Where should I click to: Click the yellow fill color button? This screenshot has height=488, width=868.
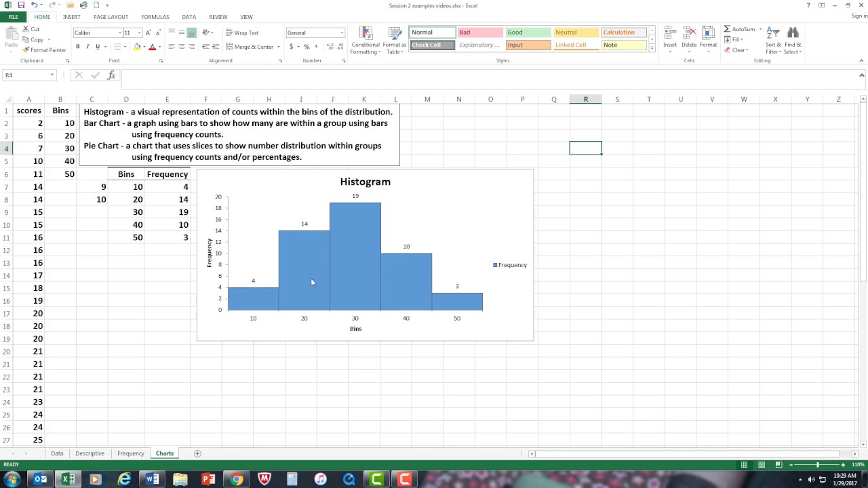click(x=137, y=47)
